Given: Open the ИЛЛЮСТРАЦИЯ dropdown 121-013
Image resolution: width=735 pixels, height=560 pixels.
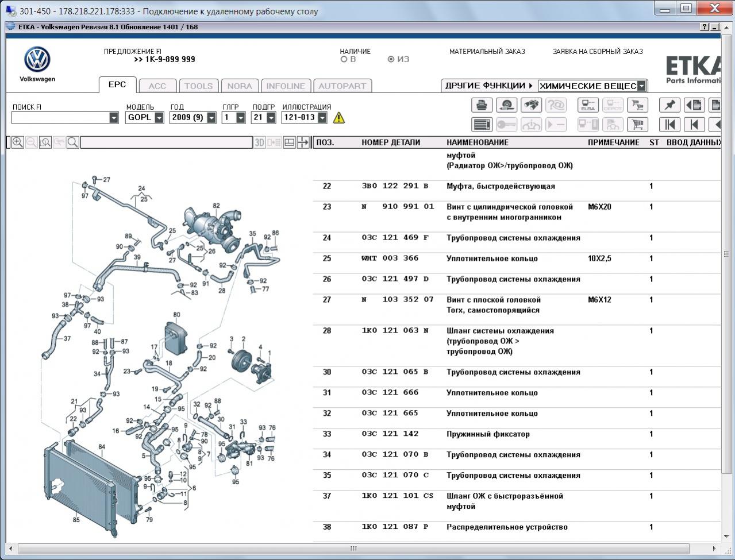Looking at the screenshot, I should coord(322,118).
